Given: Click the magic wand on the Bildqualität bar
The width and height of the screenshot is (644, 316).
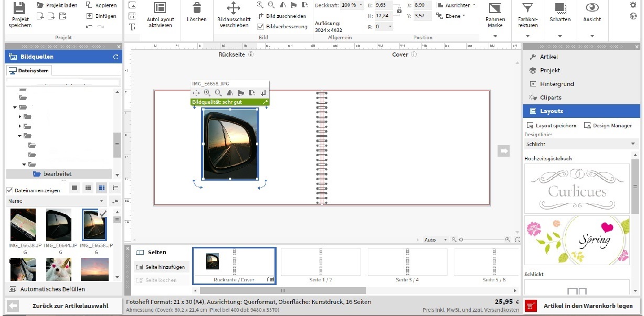Looking at the screenshot, I should [x=265, y=102].
